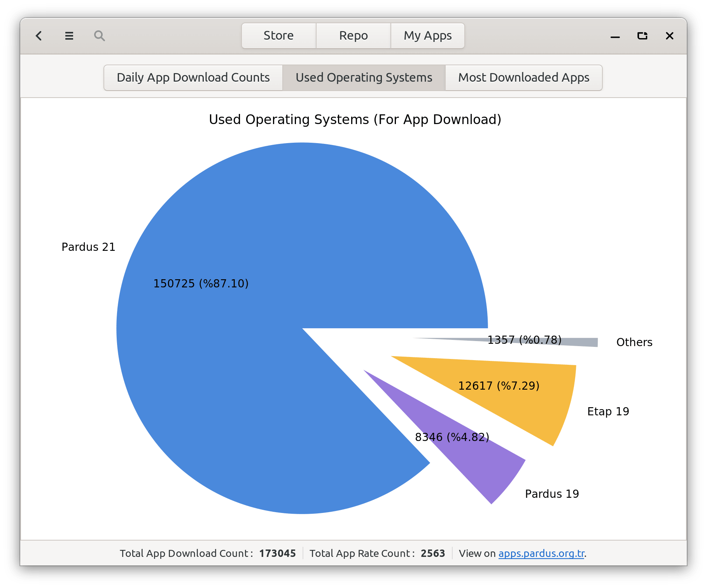Select Used Operating Systems tab

point(364,78)
